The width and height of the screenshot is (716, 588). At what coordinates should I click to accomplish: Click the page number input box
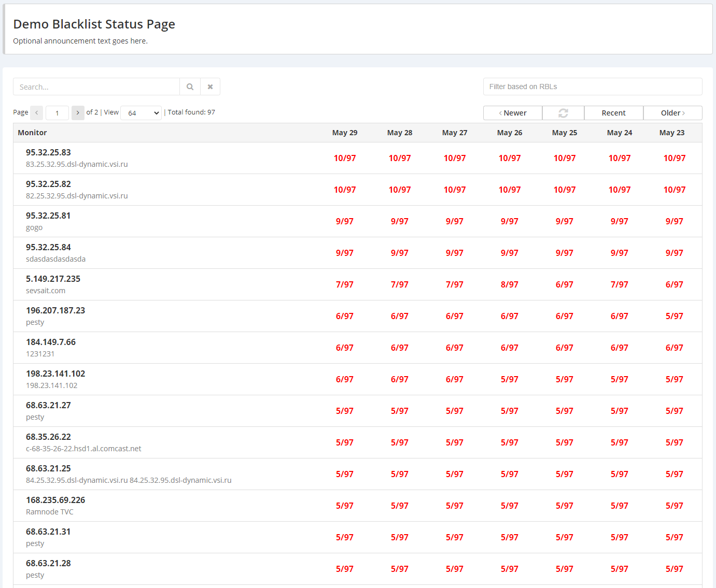[x=57, y=113]
